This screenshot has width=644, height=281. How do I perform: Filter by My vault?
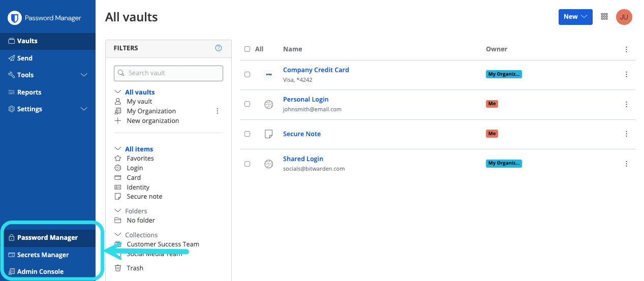pyautogui.click(x=139, y=102)
